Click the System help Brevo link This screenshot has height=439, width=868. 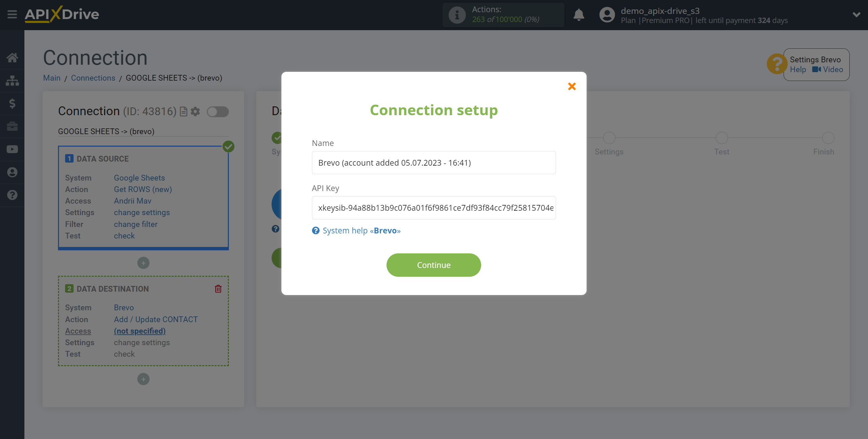(361, 230)
